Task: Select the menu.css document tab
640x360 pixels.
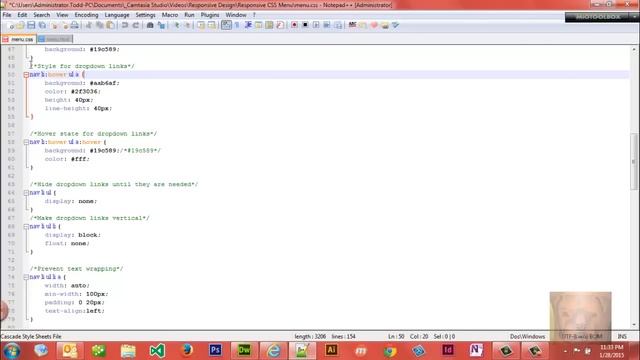Action: 18,39
